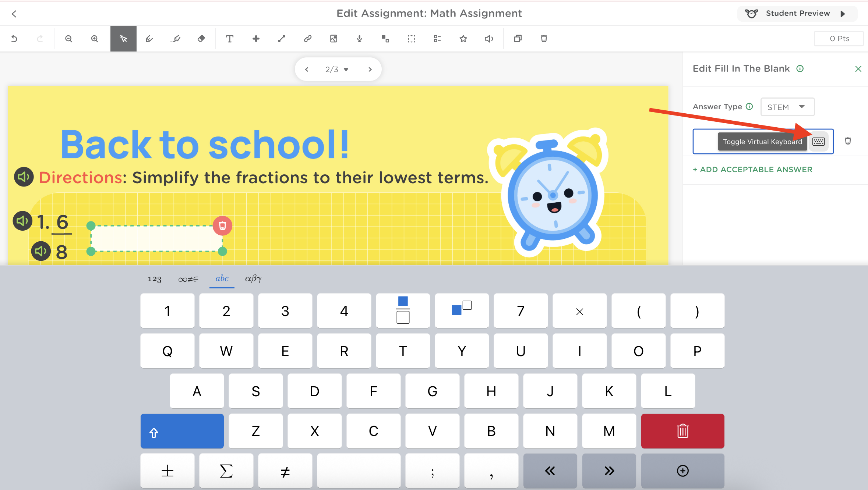Viewport: 868px width, 490px height.
Task: Click the Link insert icon
Action: coord(308,39)
